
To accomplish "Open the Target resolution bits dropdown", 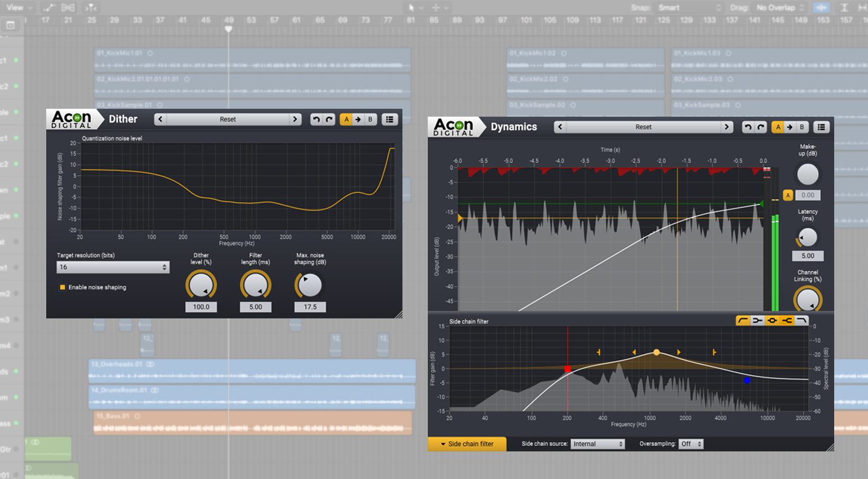I will [x=112, y=267].
